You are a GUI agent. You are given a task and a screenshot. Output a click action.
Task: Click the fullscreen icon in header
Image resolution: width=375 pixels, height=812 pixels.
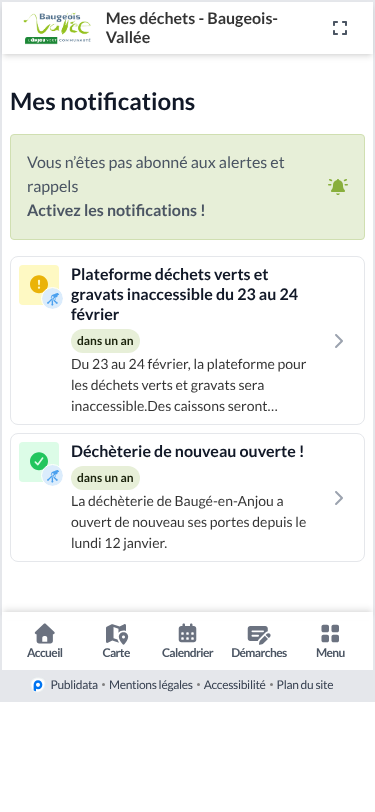tap(340, 28)
